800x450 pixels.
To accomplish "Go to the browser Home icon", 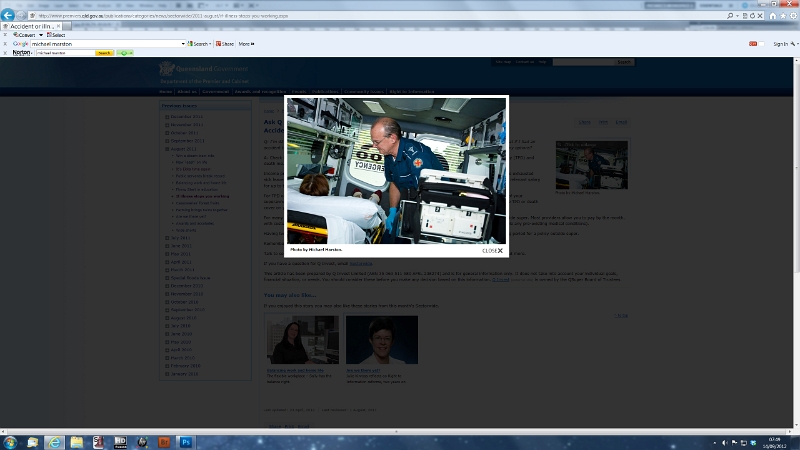I will 773,16.
